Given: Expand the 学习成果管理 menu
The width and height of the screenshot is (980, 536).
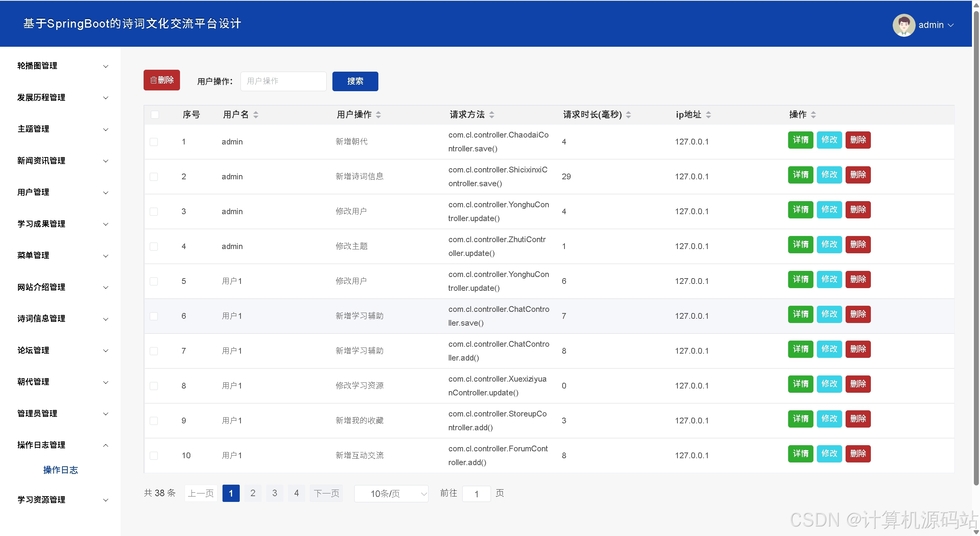Looking at the screenshot, I should tap(61, 224).
